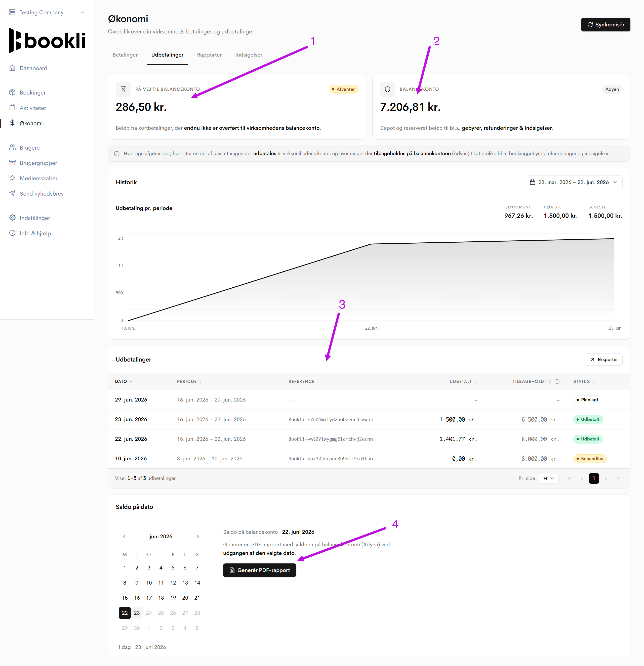Click the Generér PDF-rapport button

[x=259, y=570]
